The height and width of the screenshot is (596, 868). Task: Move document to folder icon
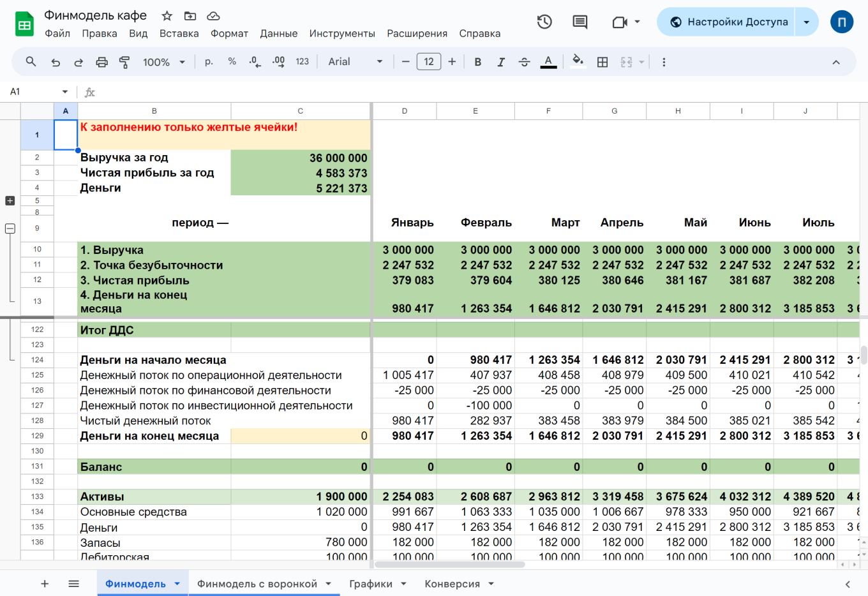(x=190, y=16)
